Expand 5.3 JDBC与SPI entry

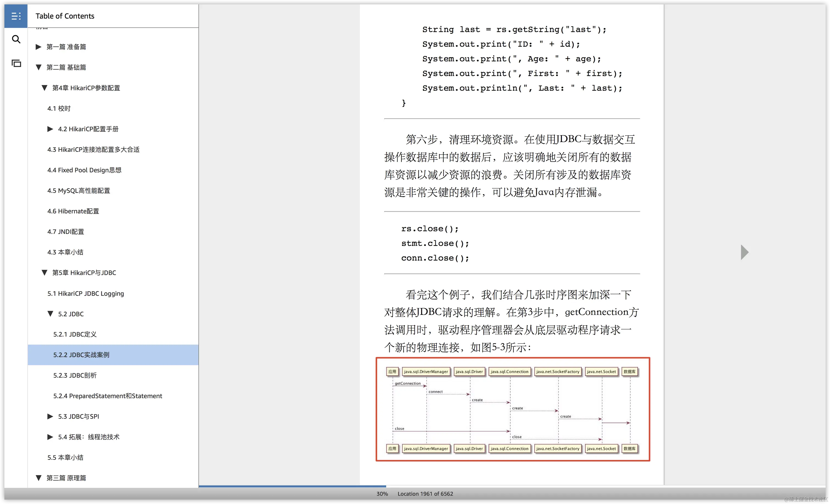[50, 416]
